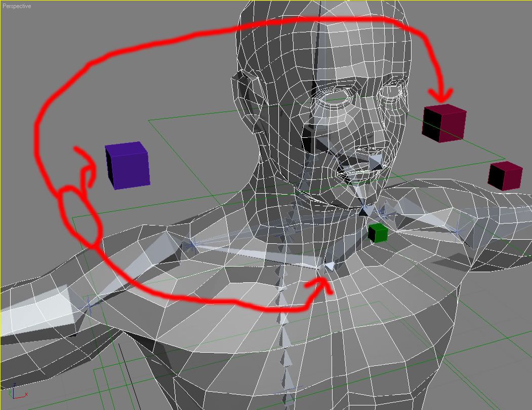Select the crimson cube the arrow points to
This screenshot has height=410, width=532.
click(x=443, y=123)
